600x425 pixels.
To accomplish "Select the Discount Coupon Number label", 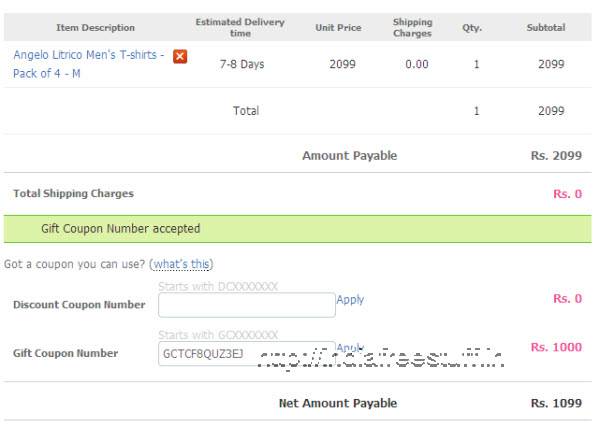I will (79, 305).
